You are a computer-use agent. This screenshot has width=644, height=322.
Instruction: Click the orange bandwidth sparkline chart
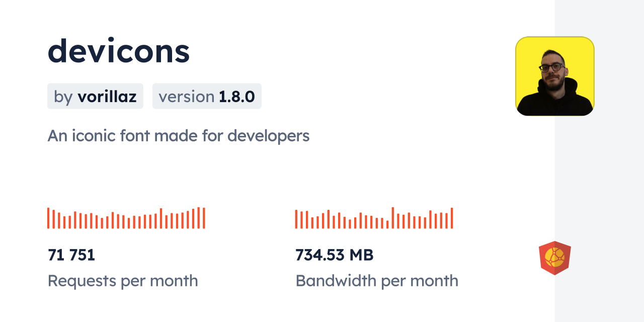click(x=374, y=217)
